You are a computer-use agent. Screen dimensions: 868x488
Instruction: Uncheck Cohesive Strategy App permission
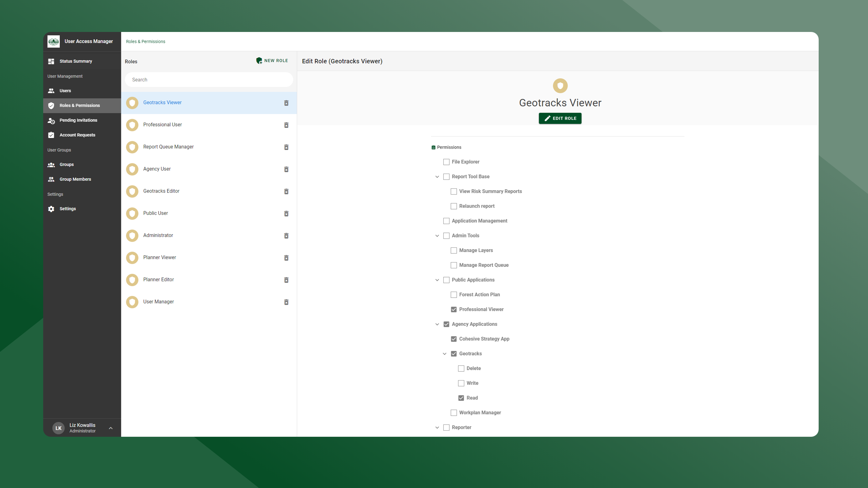pyautogui.click(x=454, y=339)
